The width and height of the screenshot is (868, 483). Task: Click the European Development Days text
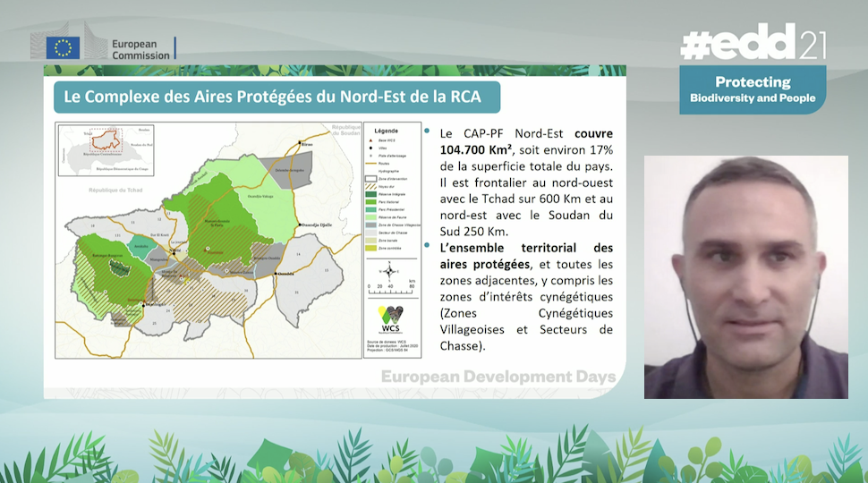pyautogui.click(x=498, y=377)
